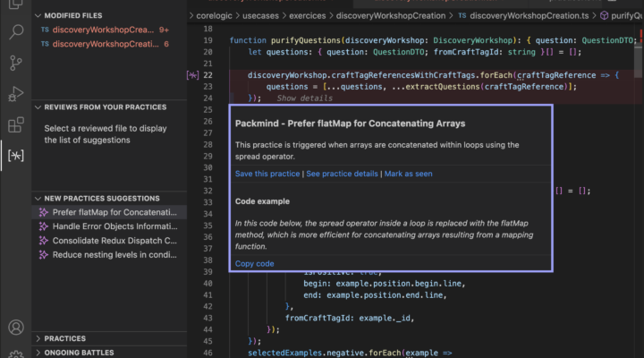This screenshot has height=358, width=644.
Task: Open the Search view in activity bar
Action: (x=15, y=33)
